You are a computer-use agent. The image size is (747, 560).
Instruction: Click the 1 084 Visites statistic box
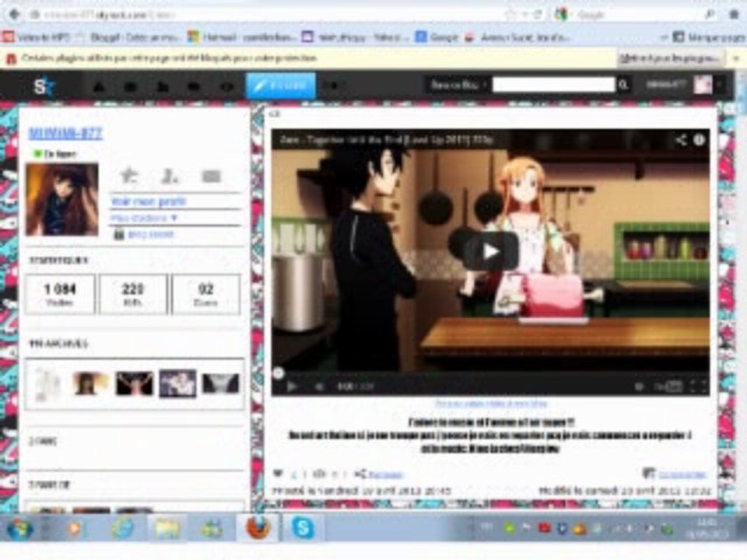tap(60, 294)
